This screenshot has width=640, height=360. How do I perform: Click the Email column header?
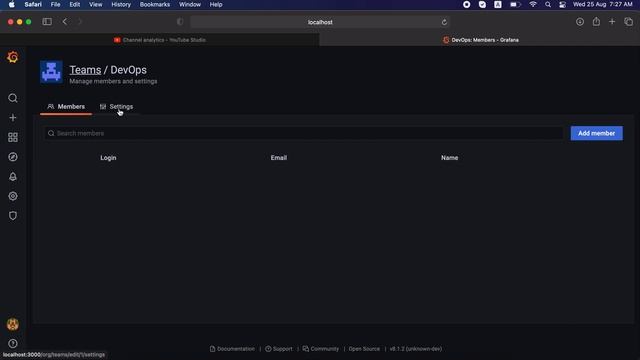279,158
